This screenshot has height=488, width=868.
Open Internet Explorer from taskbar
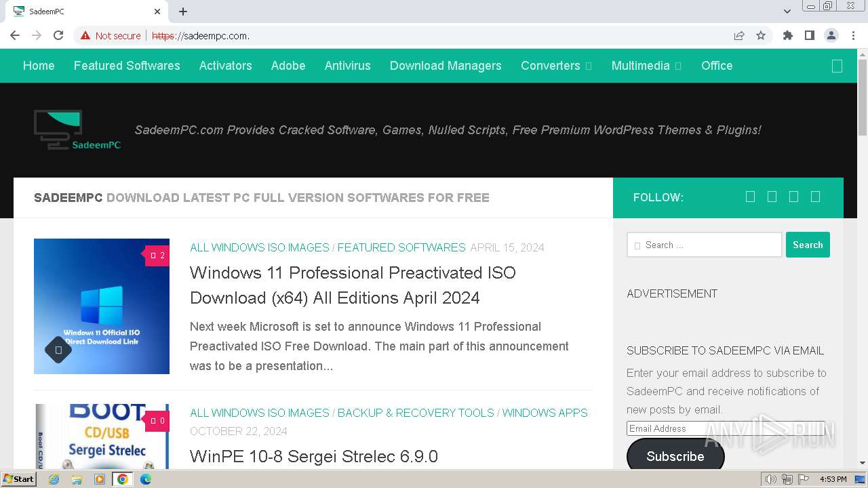pyautogui.click(x=54, y=479)
